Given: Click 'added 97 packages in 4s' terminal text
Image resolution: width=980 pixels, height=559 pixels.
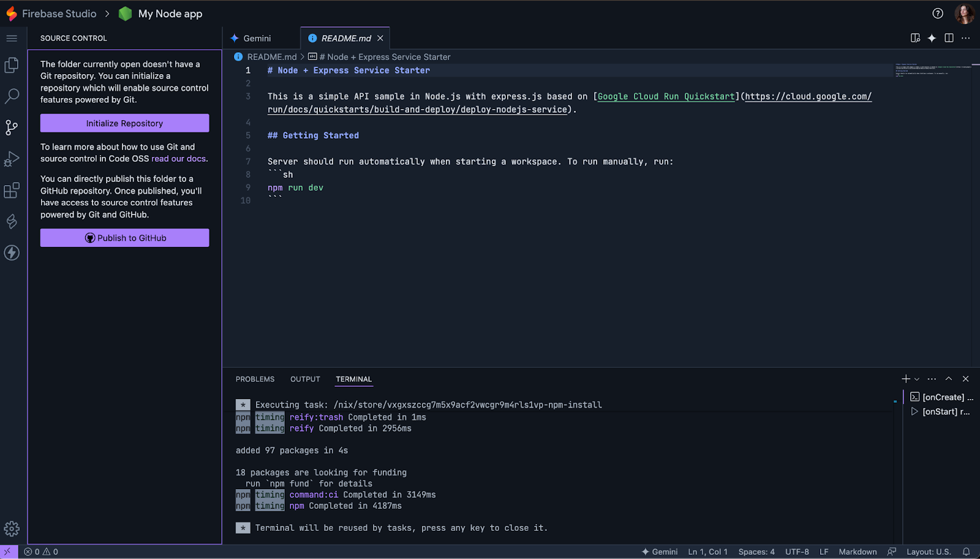Looking at the screenshot, I should tap(292, 451).
